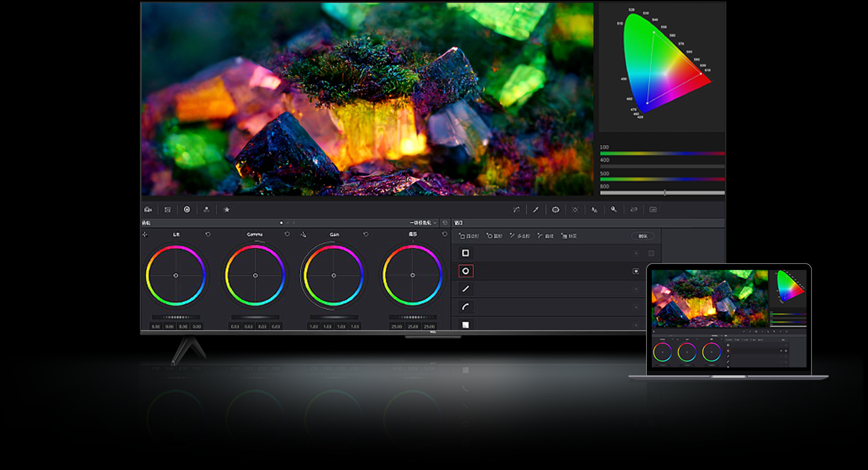Open the Camera Raw palette icon
This screenshot has width=868, height=470.
[148, 210]
